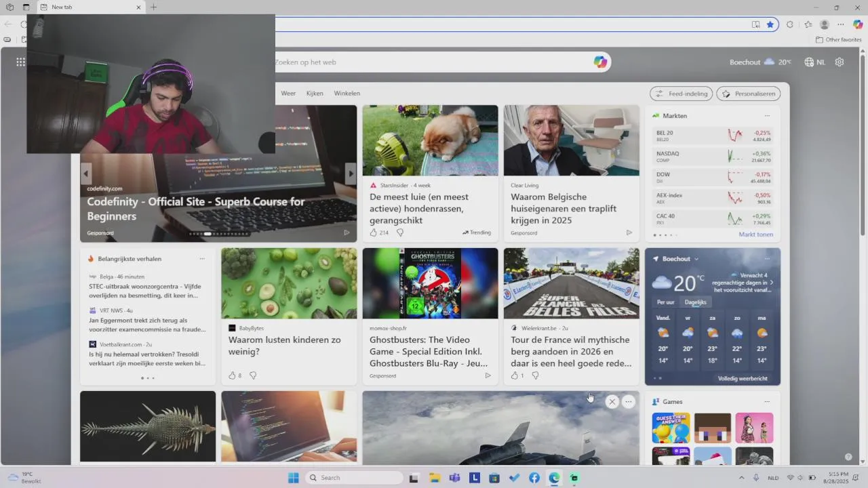
Task: Expand the weather alert chevron
Action: coord(772,282)
